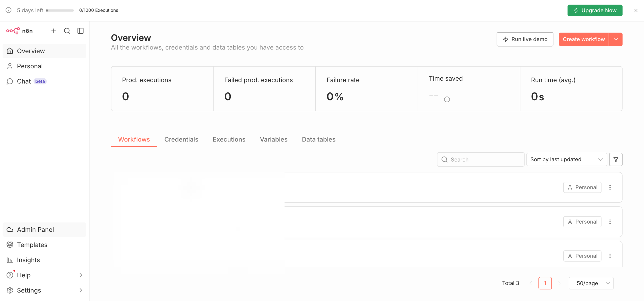Viewport: 644px width, 301px height.
Task: Click the executions usage progress bar
Action: click(60, 11)
